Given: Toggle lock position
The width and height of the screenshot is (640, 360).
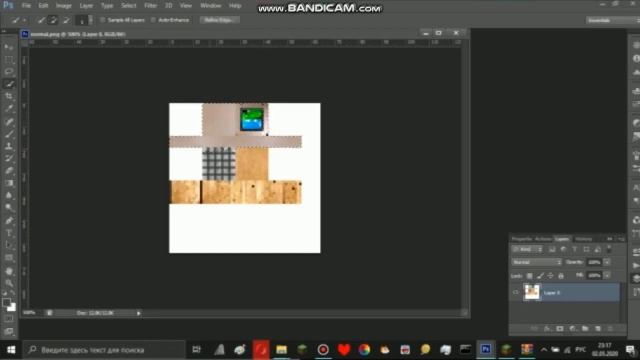Looking at the screenshot, I should (550, 276).
